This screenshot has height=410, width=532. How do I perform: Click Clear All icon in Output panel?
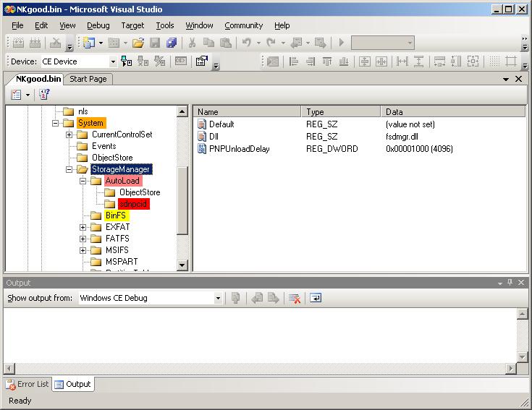click(294, 298)
